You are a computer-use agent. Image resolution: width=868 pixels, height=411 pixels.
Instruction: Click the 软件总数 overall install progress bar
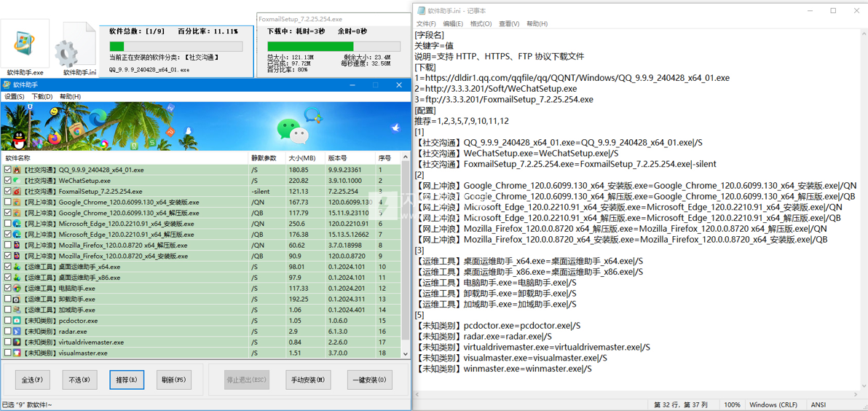click(x=175, y=47)
